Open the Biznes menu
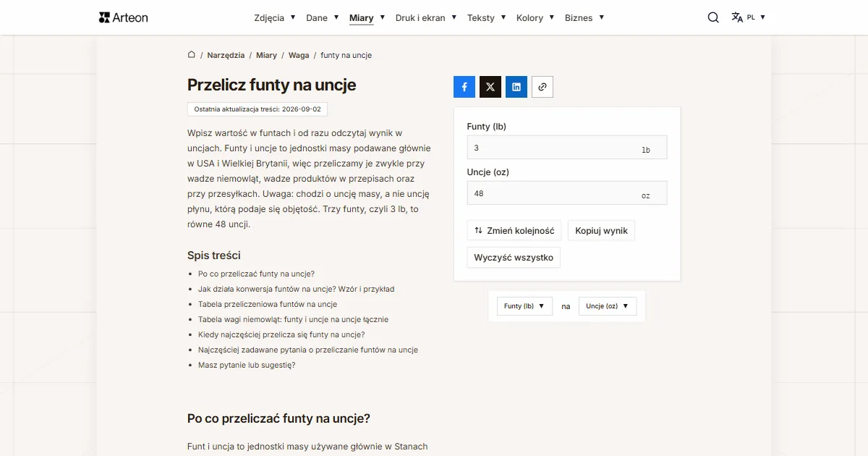Image resolution: width=868 pixels, height=456 pixels. pos(579,18)
